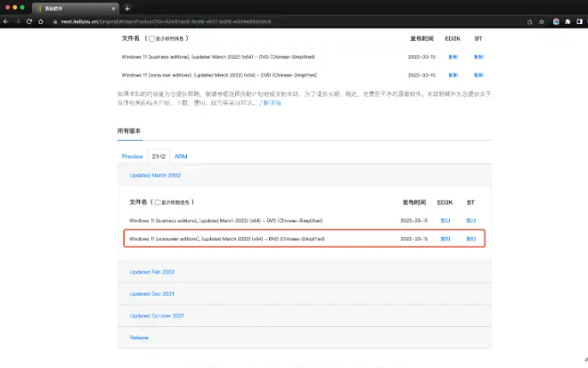Viewport: 588px width, 368px height.
Task: Select the 21H2 version tab
Action: 159,157
